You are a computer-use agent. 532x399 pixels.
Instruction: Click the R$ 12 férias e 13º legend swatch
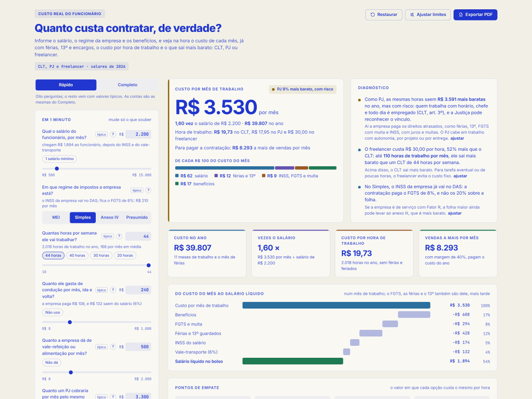point(216,176)
